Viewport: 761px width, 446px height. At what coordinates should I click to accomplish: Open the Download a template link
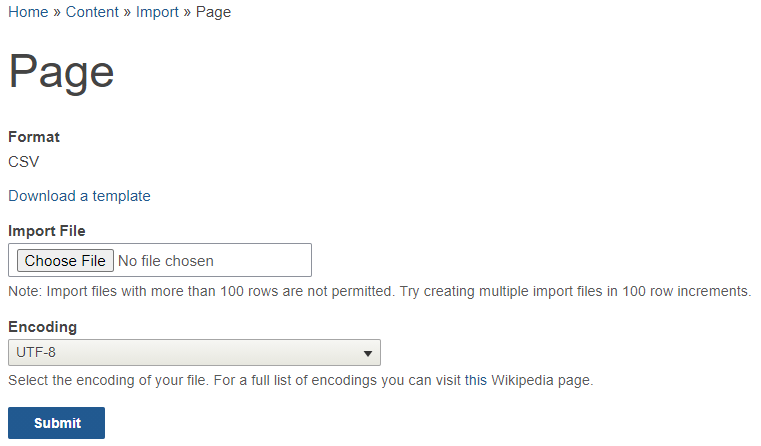pyautogui.click(x=79, y=196)
